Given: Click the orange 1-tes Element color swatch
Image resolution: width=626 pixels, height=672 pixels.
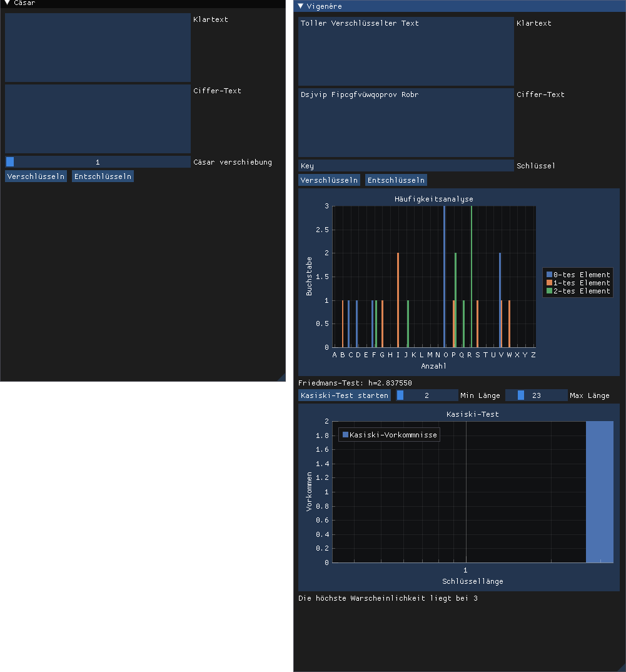Looking at the screenshot, I should [549, 283].
